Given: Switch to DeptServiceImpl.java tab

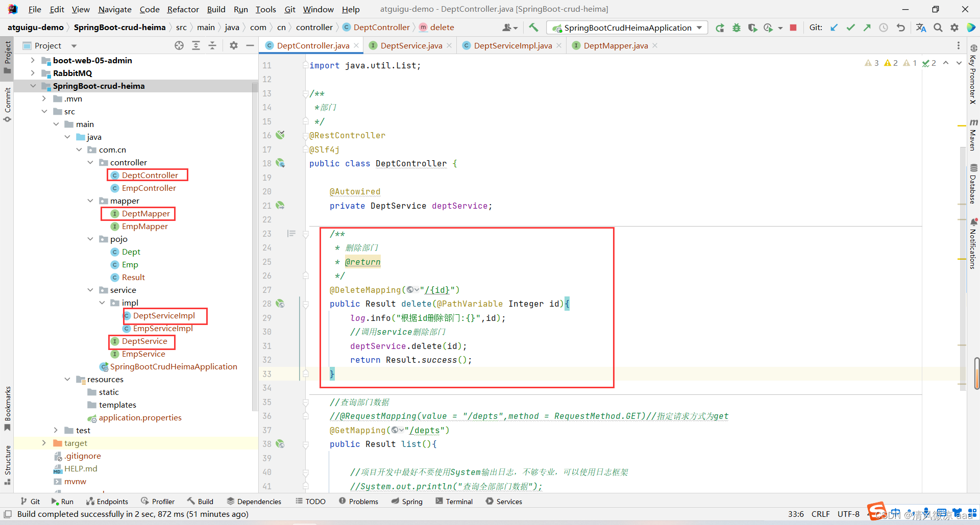Looking at the screenshot, I should click(x=512, y=45).
